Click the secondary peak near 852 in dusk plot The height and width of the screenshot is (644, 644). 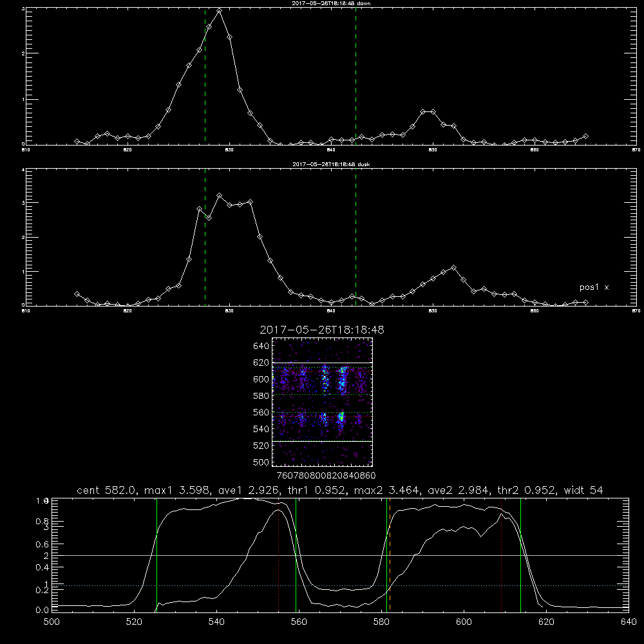click(x=453, y=267)
